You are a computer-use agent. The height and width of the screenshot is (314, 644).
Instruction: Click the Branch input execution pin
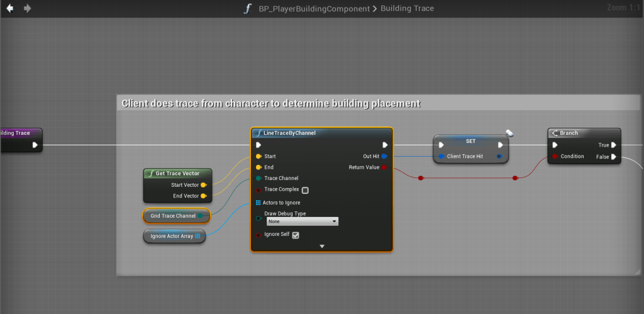[x=555, y=145]
